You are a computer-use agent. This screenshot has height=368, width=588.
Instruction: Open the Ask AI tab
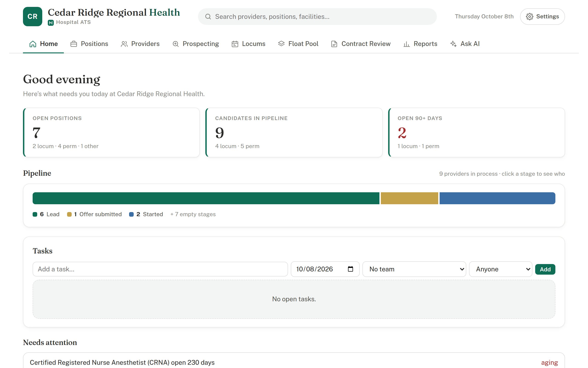pyautogui.click(x=465, y=44)
